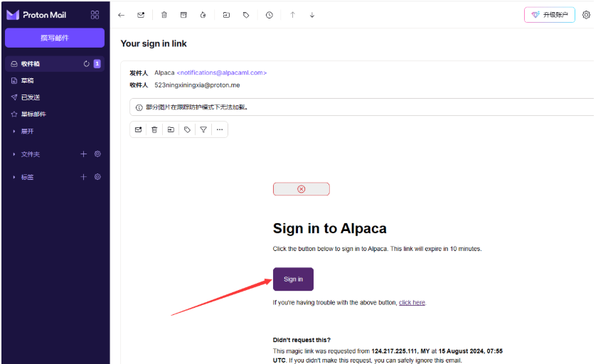This screenshot has height=364, width=608.
Task: Click the trash icon in top toolbar
Action: [164, 15]
